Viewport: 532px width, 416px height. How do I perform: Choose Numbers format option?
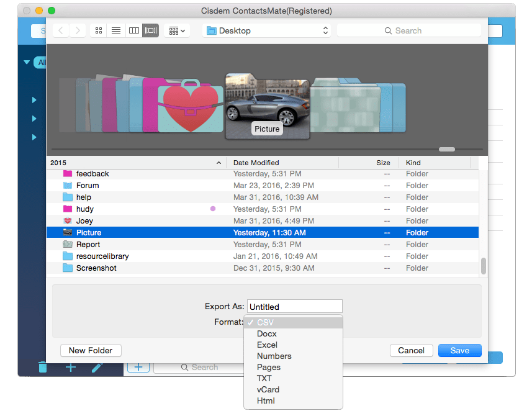point(293,356)
